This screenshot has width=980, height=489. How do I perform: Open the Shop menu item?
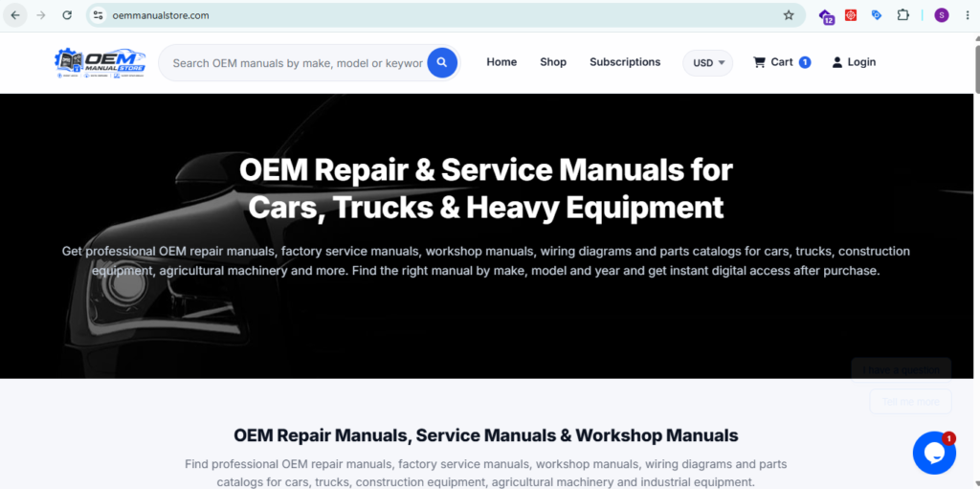pyautogui.click(x=553, y=62)
